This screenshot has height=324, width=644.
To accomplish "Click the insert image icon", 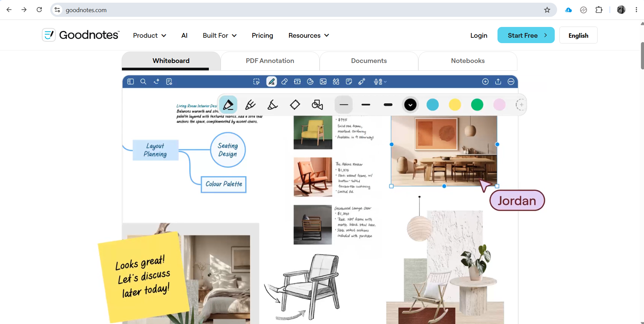I will [x=323, y=82].
